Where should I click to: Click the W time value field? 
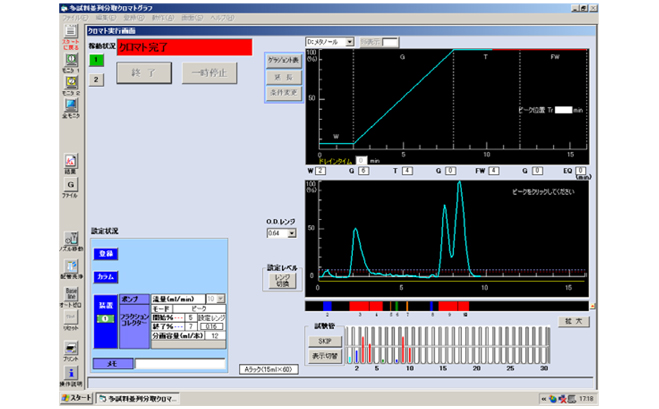tap(321, 171)
